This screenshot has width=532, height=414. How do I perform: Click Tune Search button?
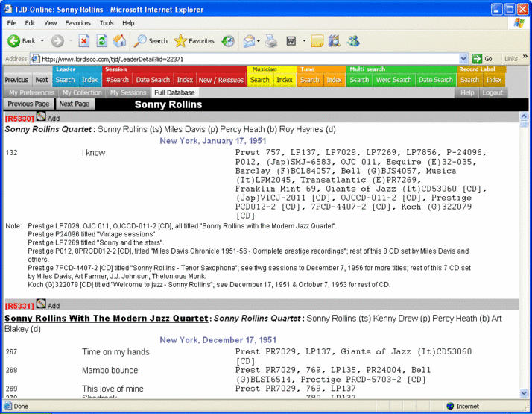coord(309,80)
